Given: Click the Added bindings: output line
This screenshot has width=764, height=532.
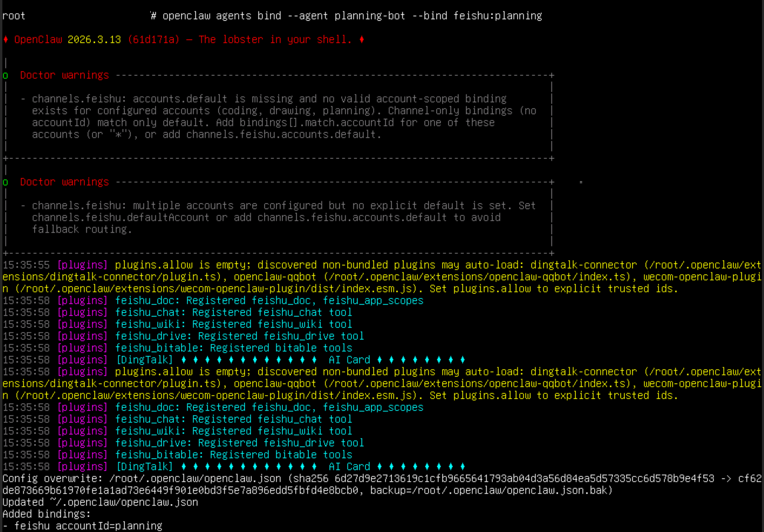Looking at the screenshot, I should point(47,514).
